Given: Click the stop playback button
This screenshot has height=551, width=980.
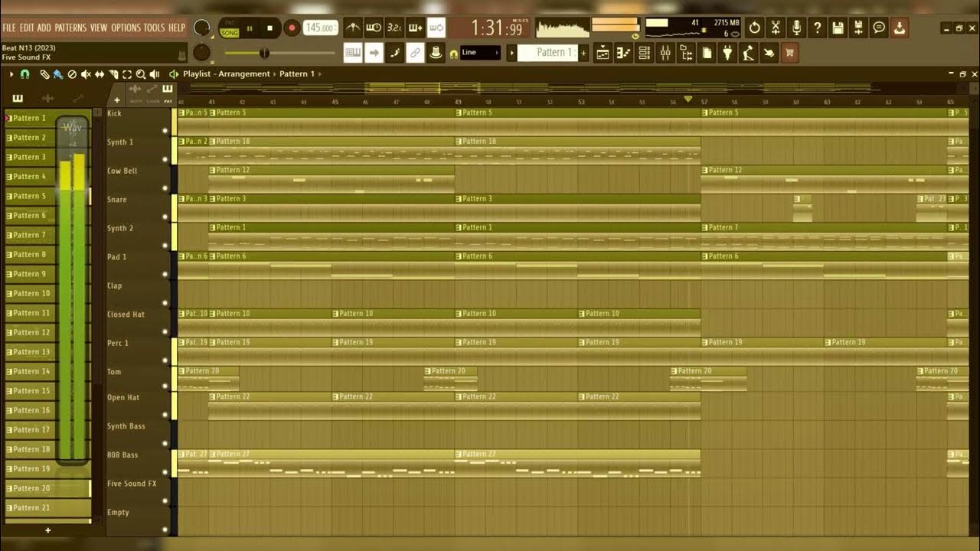Looking at the screenshot, I should (x=269, y=28).
